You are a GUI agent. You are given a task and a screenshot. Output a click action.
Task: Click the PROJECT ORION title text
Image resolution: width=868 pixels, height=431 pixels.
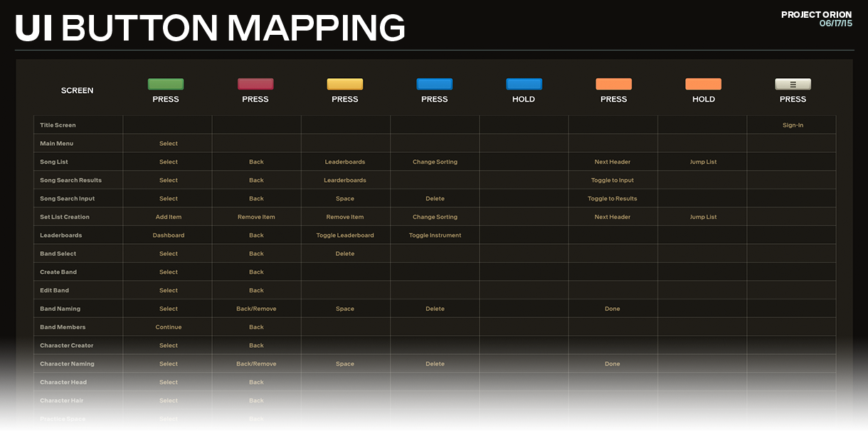point(816,15)
